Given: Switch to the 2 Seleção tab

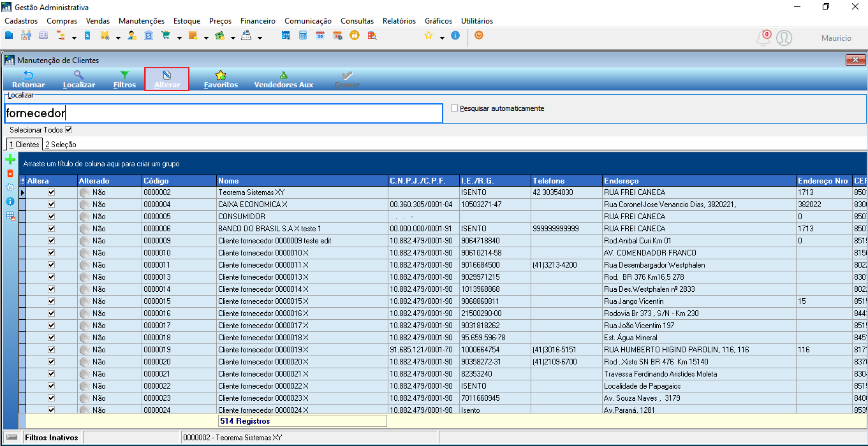Looking at the screenshot, I should 61,145.
